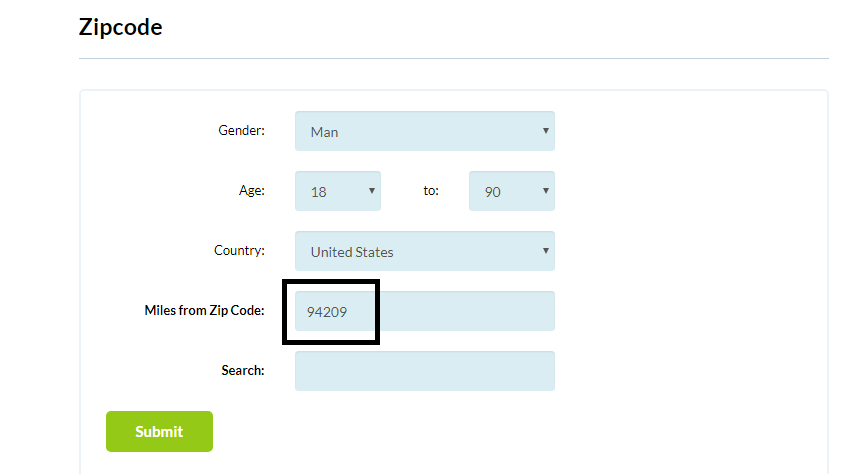Submit the search form with green button

coord(159,432)
